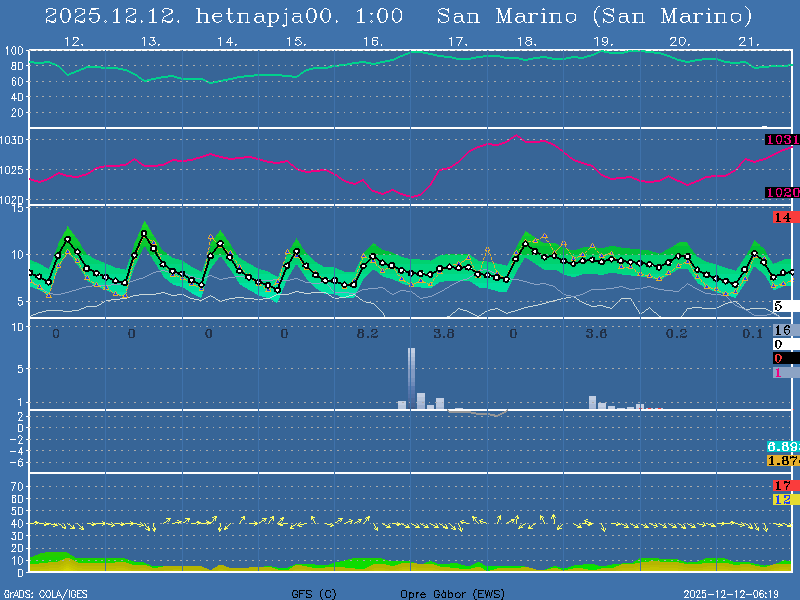
Task: Click the red 17 wind gust badge
Action: tap(782, 485)
